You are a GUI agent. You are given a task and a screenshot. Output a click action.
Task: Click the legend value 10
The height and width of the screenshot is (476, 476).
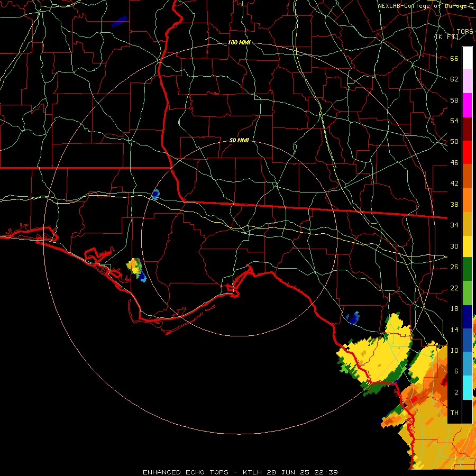454,350
